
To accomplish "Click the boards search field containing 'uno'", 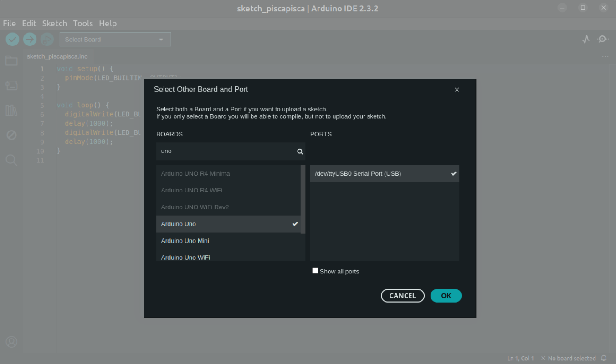I will tap(231, 152).
